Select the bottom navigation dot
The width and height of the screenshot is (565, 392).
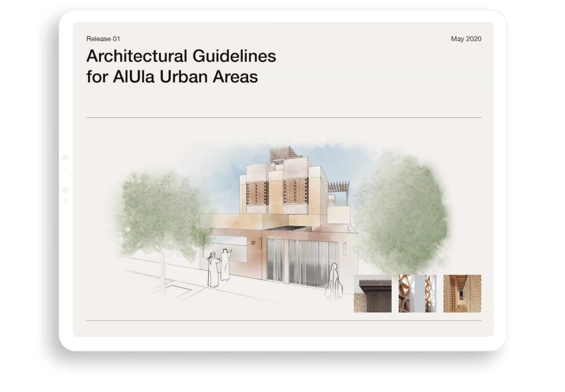pos(66,201)
